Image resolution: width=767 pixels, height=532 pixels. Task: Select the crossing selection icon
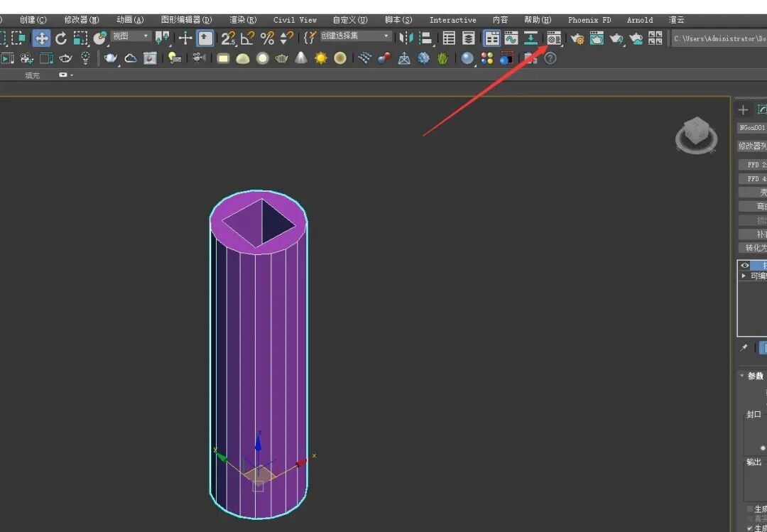18,38
